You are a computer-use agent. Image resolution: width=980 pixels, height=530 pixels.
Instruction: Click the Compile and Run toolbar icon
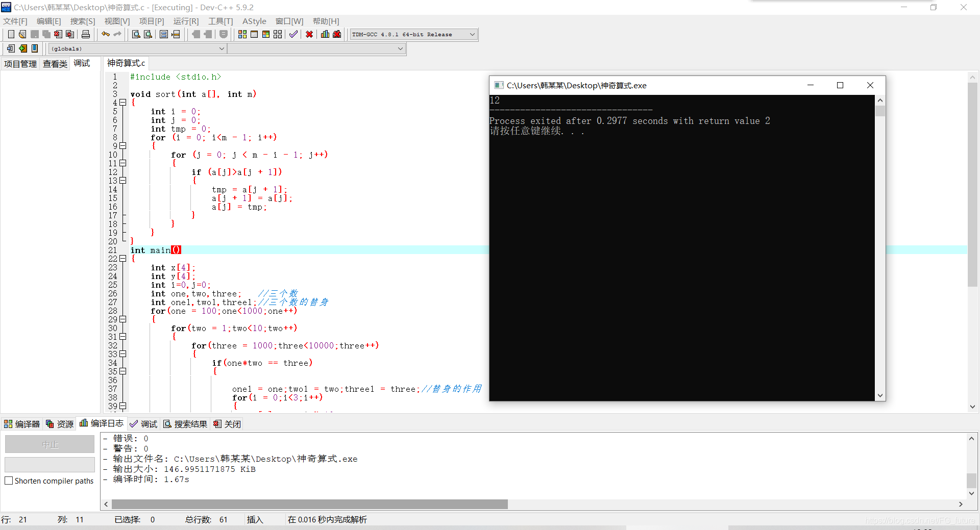(x=266, y=34)
